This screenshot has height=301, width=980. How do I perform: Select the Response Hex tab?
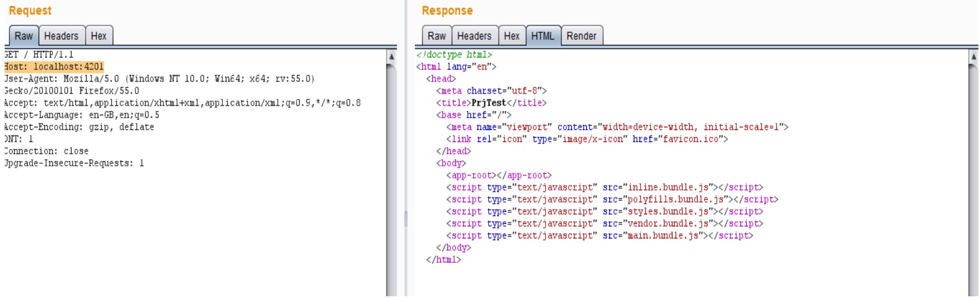coord(512,36)
